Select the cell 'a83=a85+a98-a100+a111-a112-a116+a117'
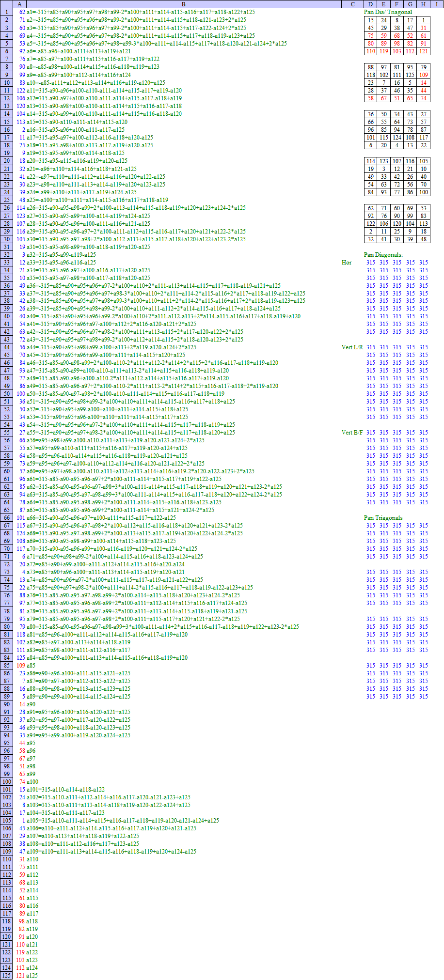 tap(79, 650)
